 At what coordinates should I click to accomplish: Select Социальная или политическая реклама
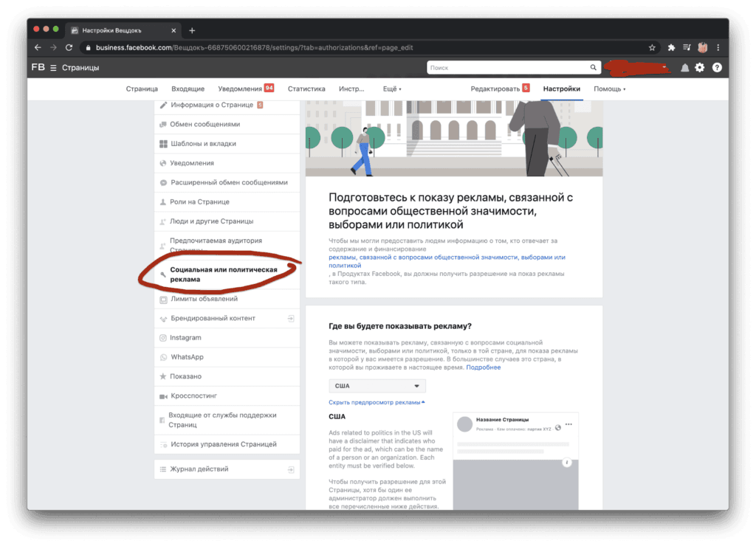coord(227,274)
